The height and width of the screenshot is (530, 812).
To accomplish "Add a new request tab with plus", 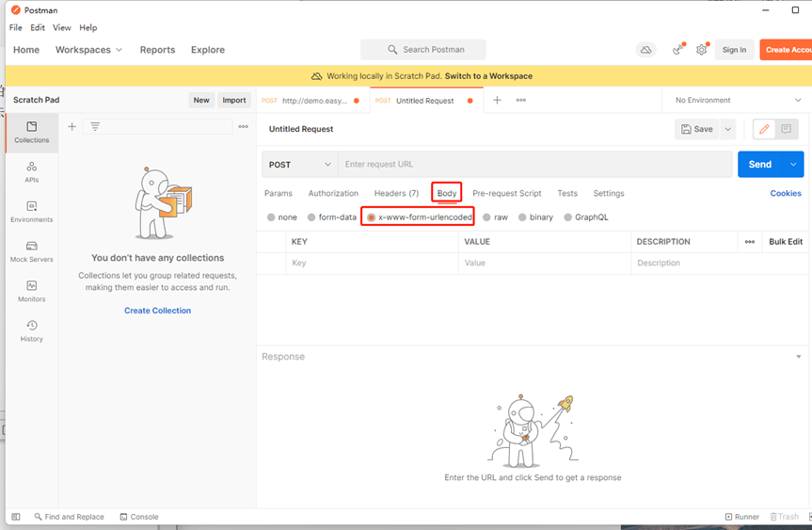I will pyautogui.click(x=497, y=100).
